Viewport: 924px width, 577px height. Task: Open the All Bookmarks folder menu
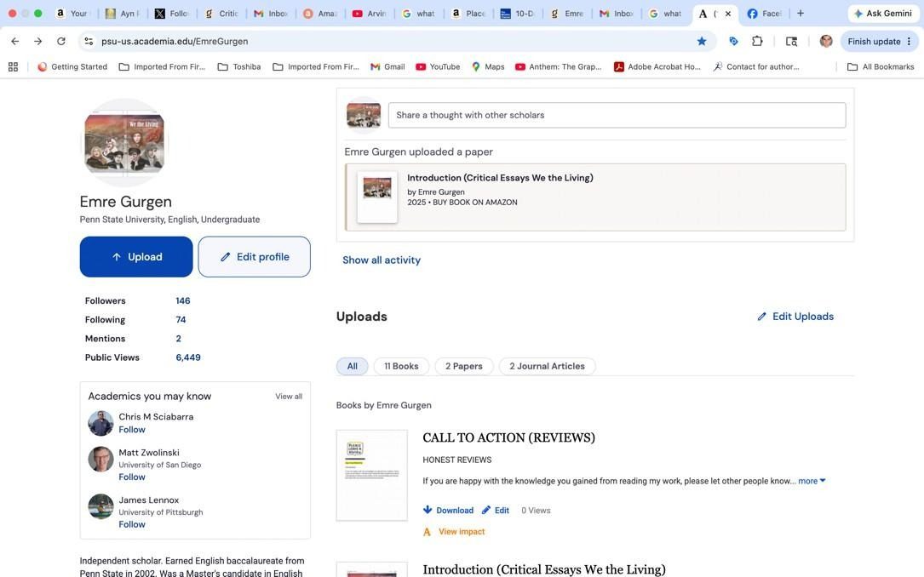881,67
